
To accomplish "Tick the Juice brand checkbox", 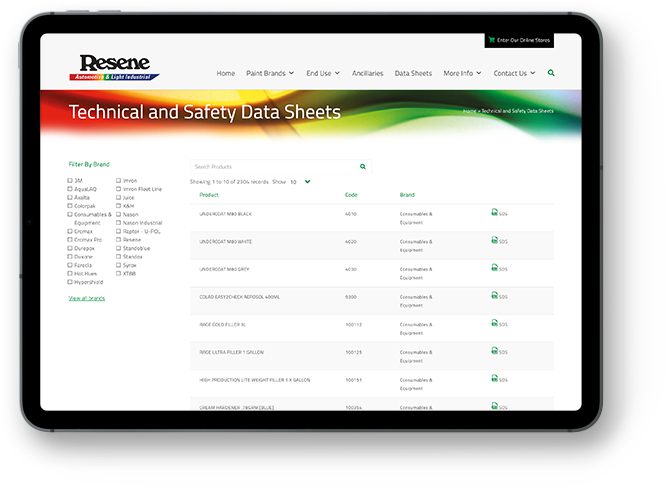I will click(119, 197).
